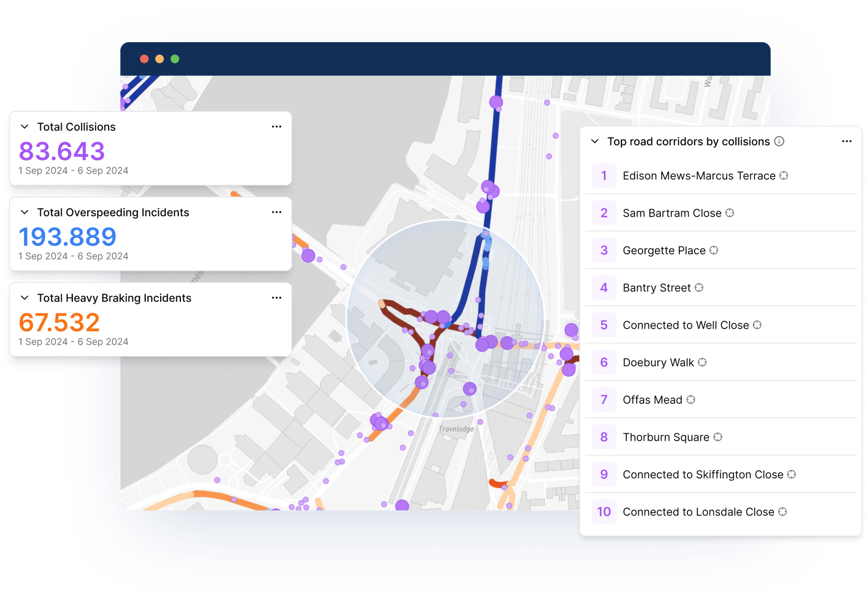The image size is (868, 604).
Task: Click rank badge number 5
Action: pyautogui.click(x=604, y=325)
